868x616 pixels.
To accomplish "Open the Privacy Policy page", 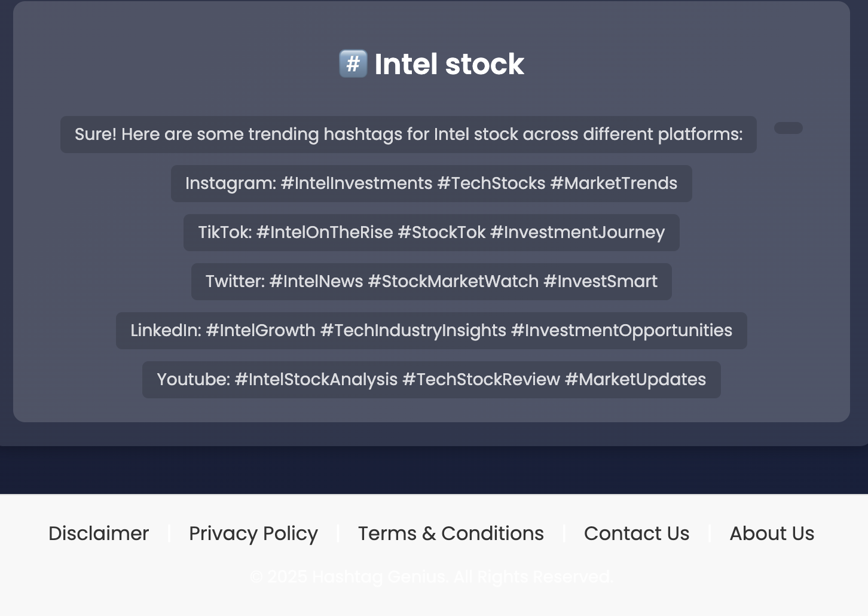I will [253, 533].
